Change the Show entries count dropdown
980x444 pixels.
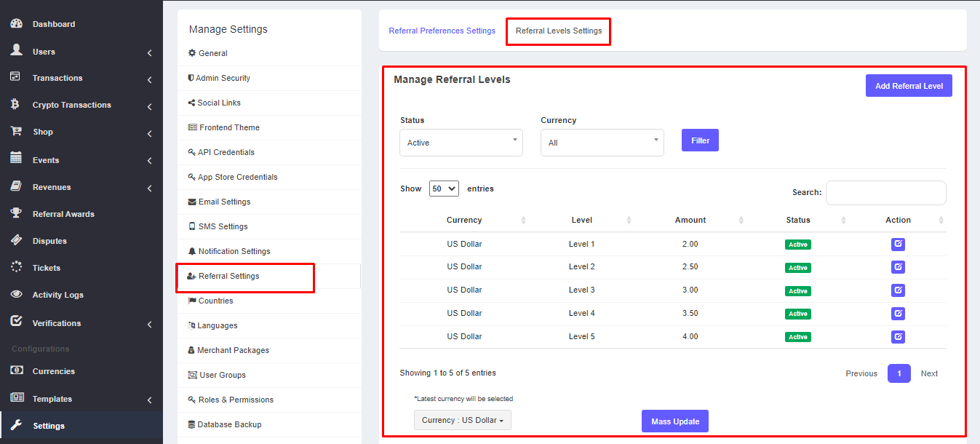tap(444, 189)
